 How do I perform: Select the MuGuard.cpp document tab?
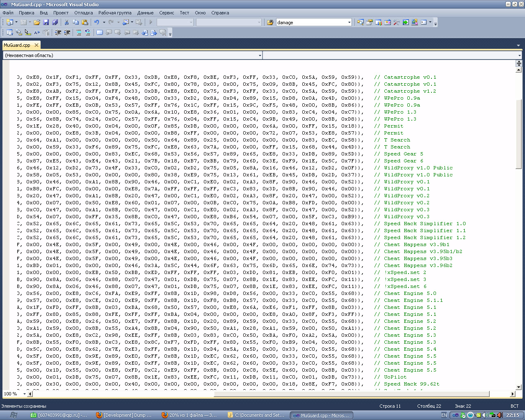coord(17,45)
